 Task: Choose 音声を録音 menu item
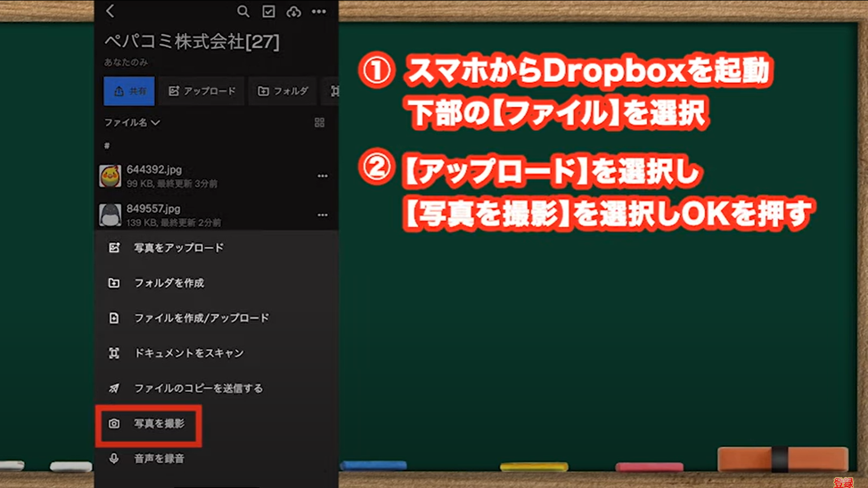pos(216,458)
